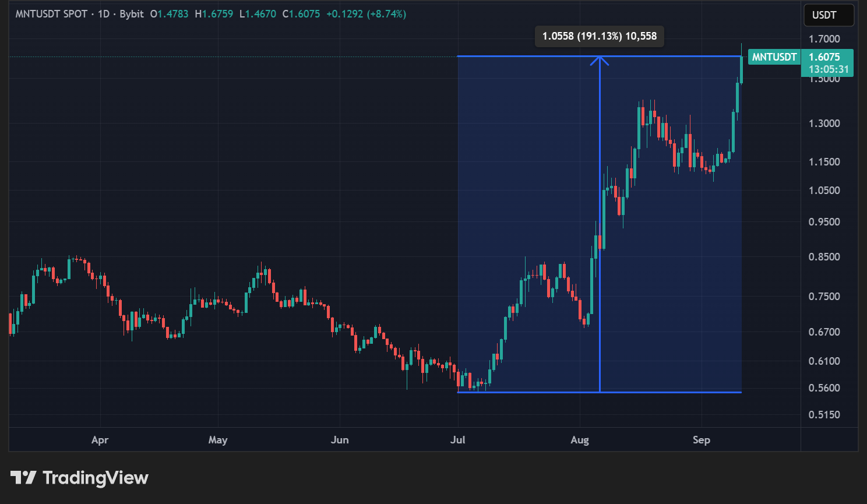Screen dimensions: 867x504
Task: Select the 1D interval label
Action: [104, 14]
